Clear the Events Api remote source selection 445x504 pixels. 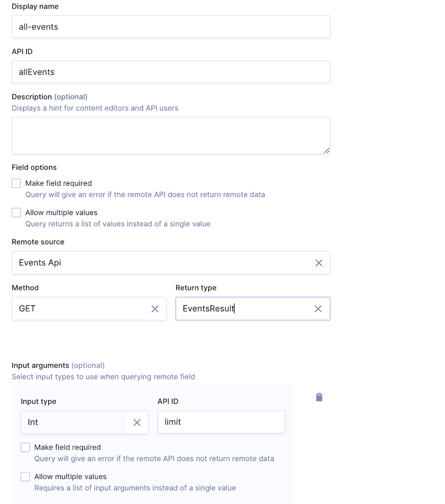tap(319, 263)
